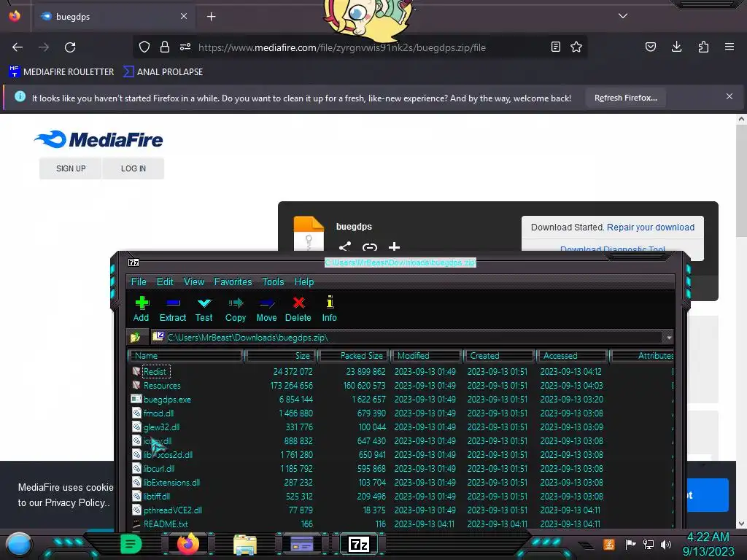Click LOG IN on MediaFire

(133, 168)
